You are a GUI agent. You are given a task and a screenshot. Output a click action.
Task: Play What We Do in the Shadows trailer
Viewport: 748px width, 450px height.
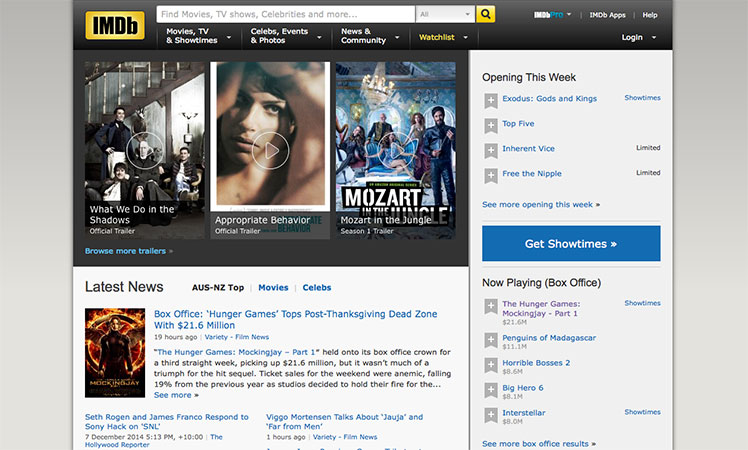[x=145, y=150]
